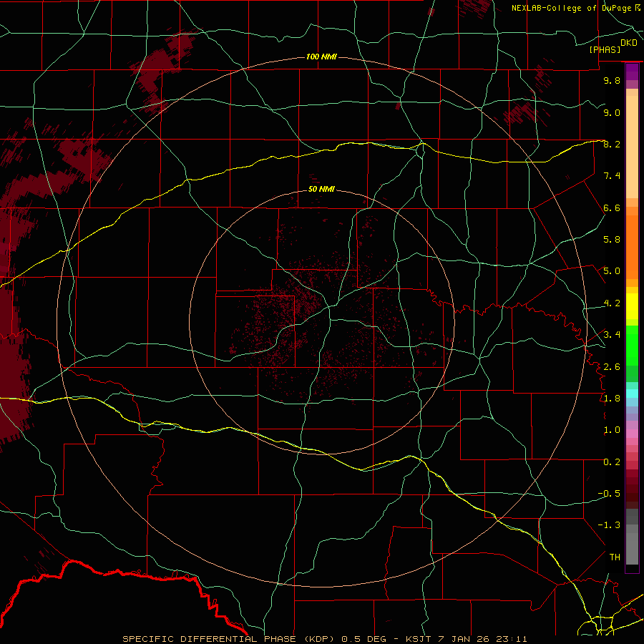Click the 6.6 legend value
Viewport: 644px width, 644px height.
click(612, 208)
